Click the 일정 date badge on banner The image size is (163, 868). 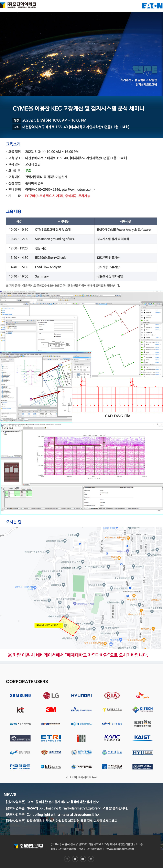tap(16, 120)
